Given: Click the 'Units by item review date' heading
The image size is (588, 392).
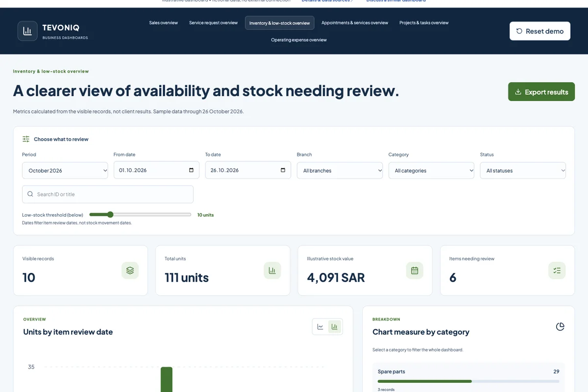Looking at the screenshot, I should [x=68, y=332].
